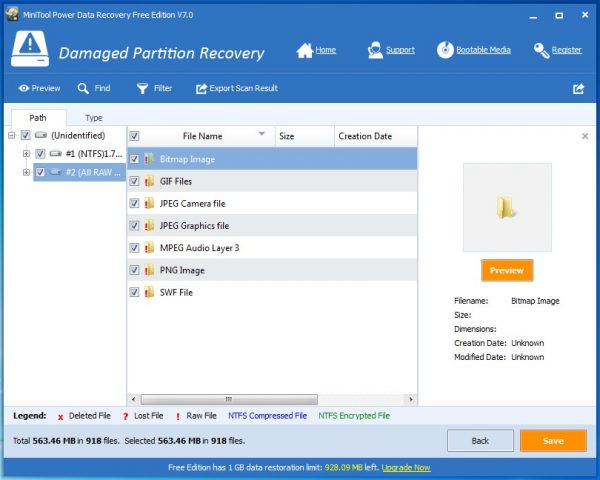Expand the #1 (NTFS) tree node
The image size is (600, 480).
(x=26, y=153)
